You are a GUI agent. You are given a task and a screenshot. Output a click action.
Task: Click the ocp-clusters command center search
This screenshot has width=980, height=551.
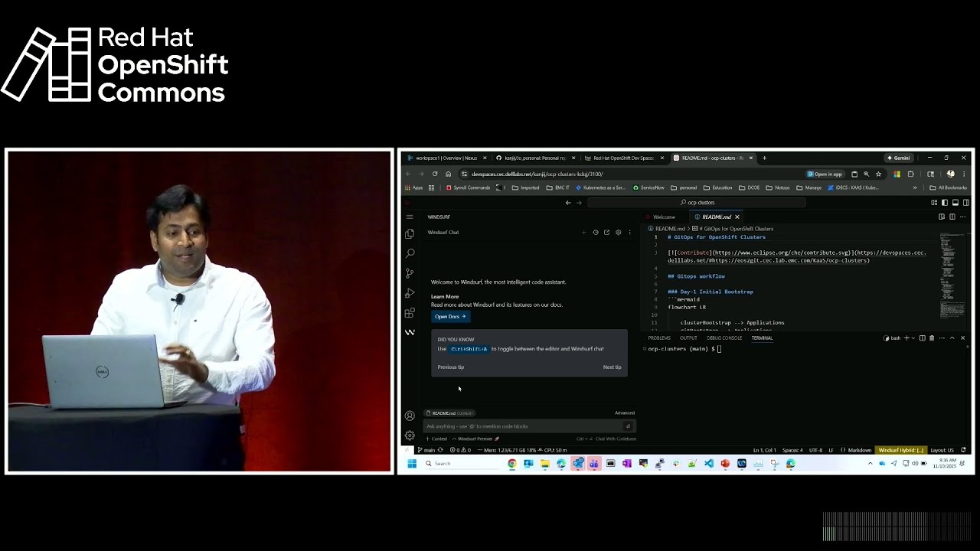point(697,203)
